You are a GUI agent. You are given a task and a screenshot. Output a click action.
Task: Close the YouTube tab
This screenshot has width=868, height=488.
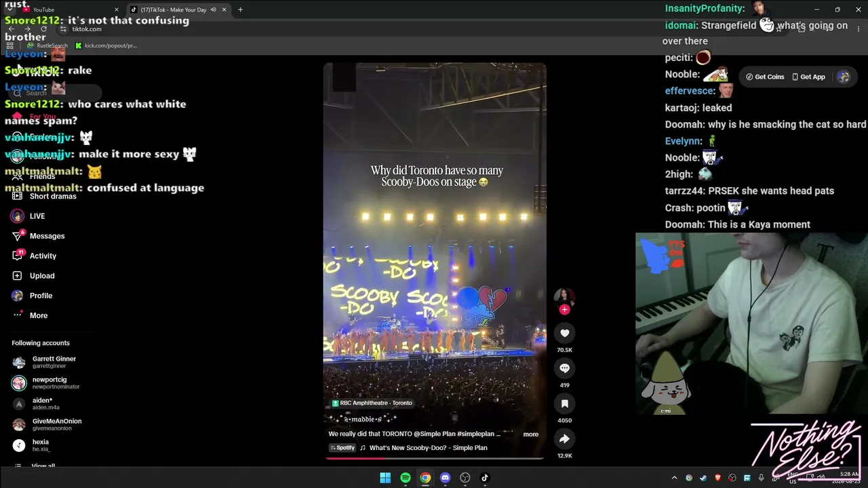(117, 9)
